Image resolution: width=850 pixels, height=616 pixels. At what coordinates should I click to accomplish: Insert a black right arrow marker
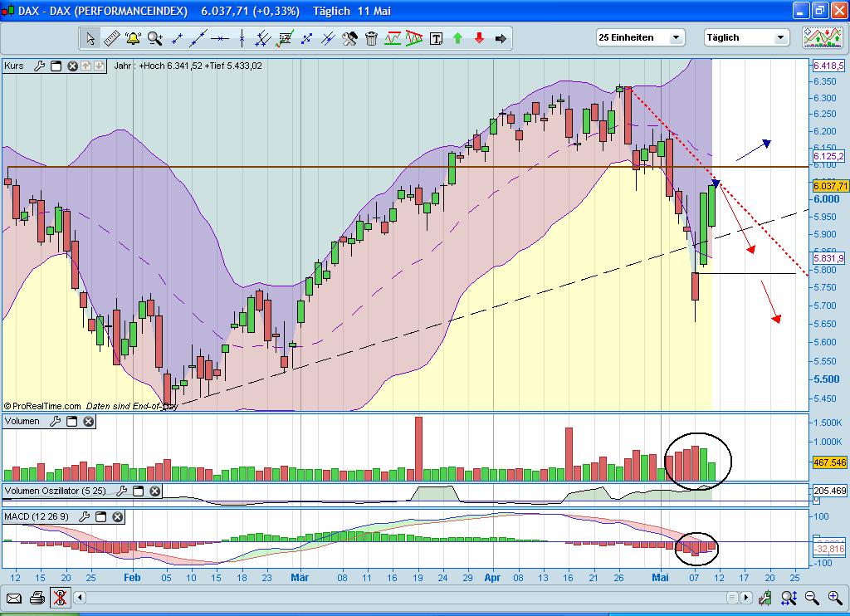click(501, 38)
